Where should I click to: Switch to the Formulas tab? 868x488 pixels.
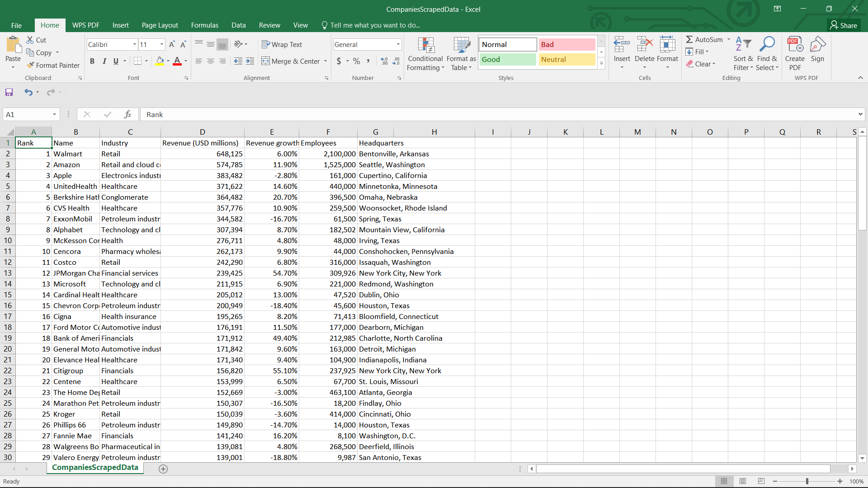pyautogui.click(x=204, y=25)
